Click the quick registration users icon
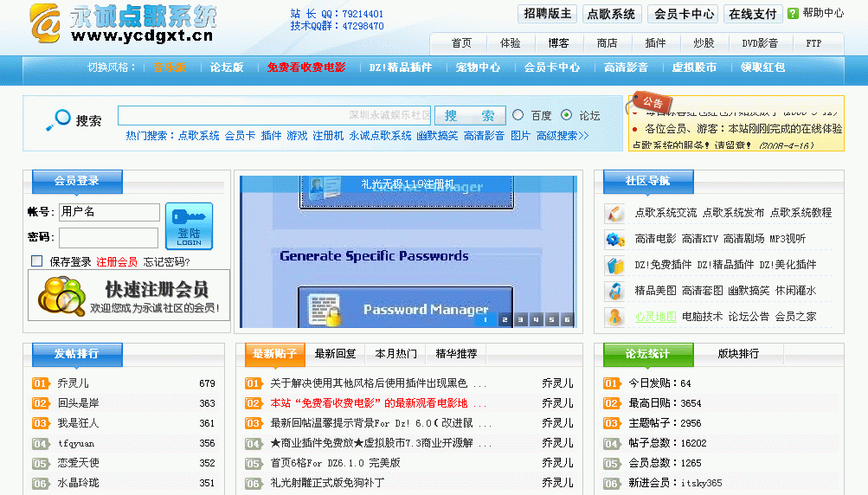The height and width of the screenshot is (495, 868). [62, 295]
